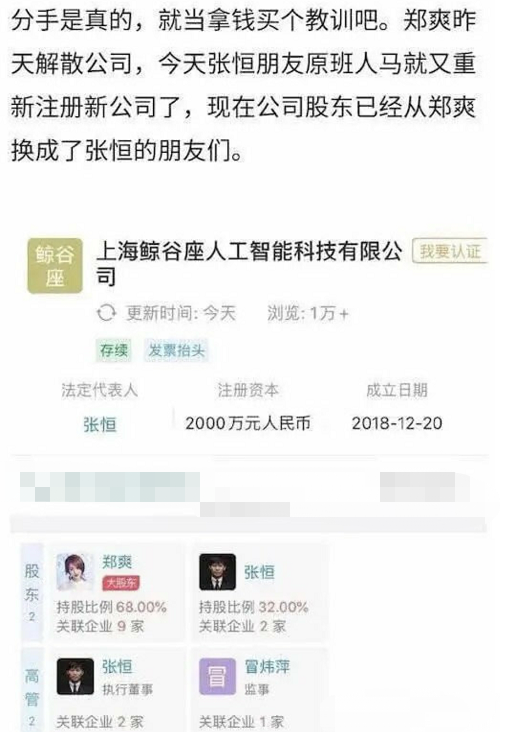Click the purple 冒 avatar icon
This screenshot has height=732, width=519.
pos(217,676)
